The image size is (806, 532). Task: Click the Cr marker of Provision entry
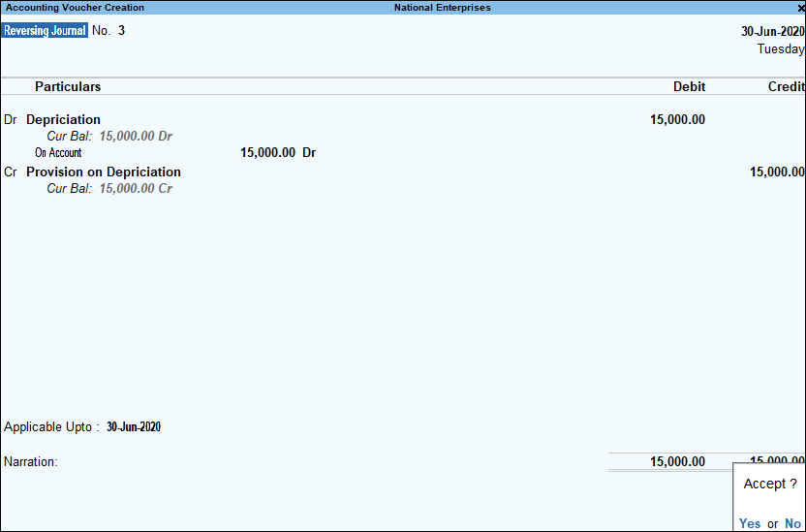click(x=11, y=172)
